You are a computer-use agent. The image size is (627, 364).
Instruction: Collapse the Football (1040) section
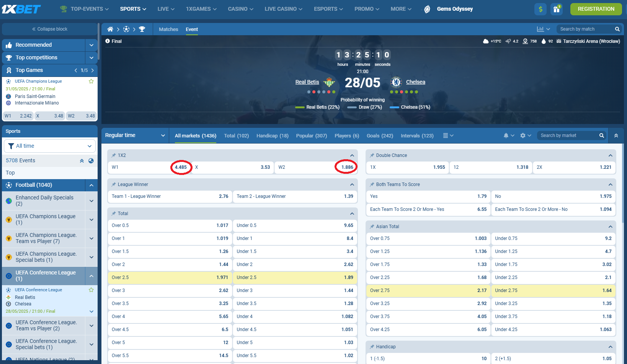91,185
